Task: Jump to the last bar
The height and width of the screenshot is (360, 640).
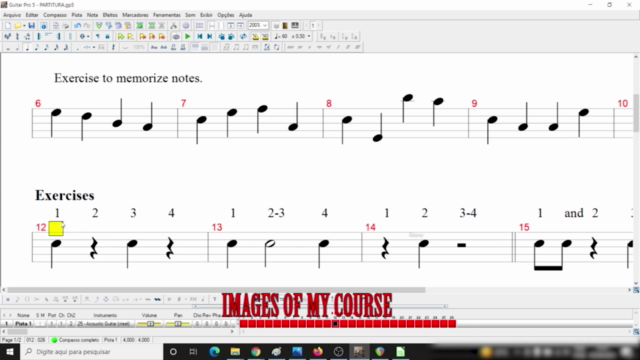Action: tap(210, 36)
